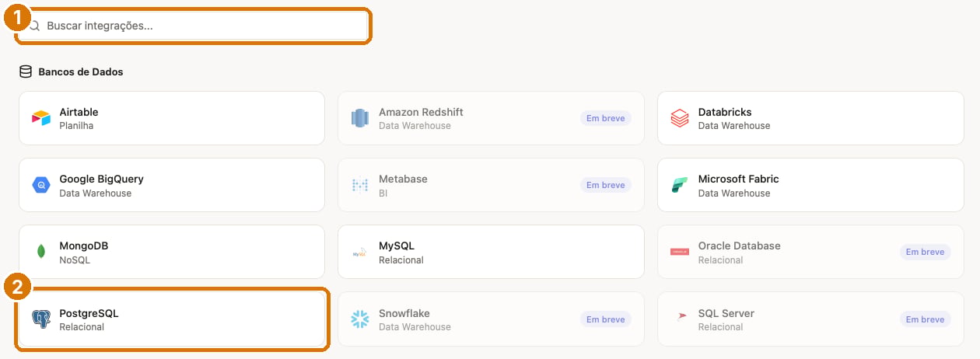Click Data Warehouse label under Databricks
Screen dimensions: 980x359
click(x=734, y=126)
